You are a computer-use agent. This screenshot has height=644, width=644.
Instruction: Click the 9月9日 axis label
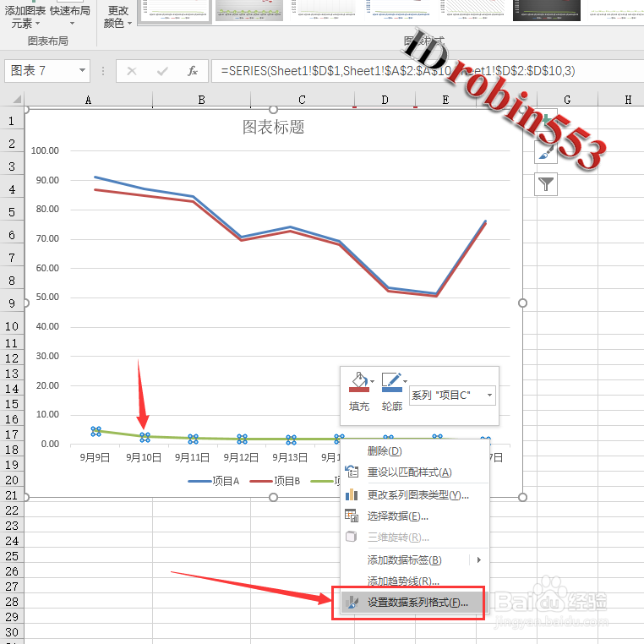95,457
